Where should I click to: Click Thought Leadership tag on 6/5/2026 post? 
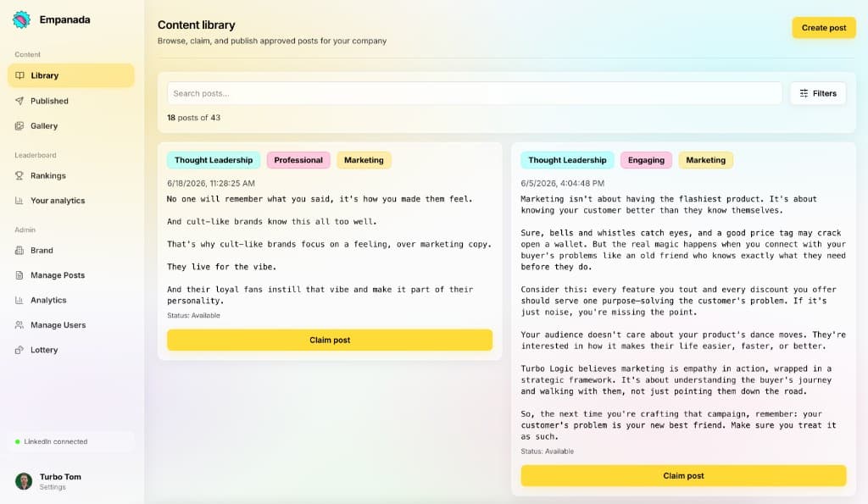click(x=567, y=160)
